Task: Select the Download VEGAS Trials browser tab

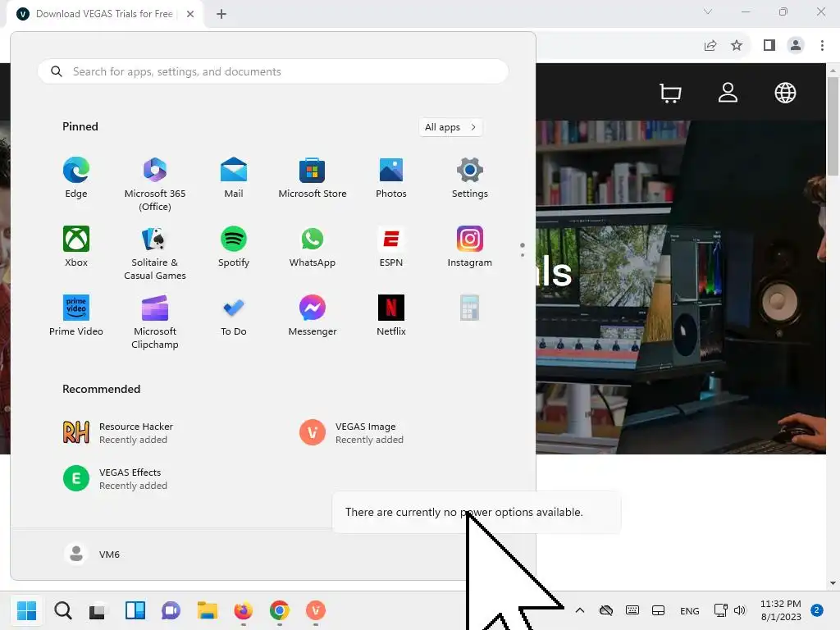Action: point(104,14)
